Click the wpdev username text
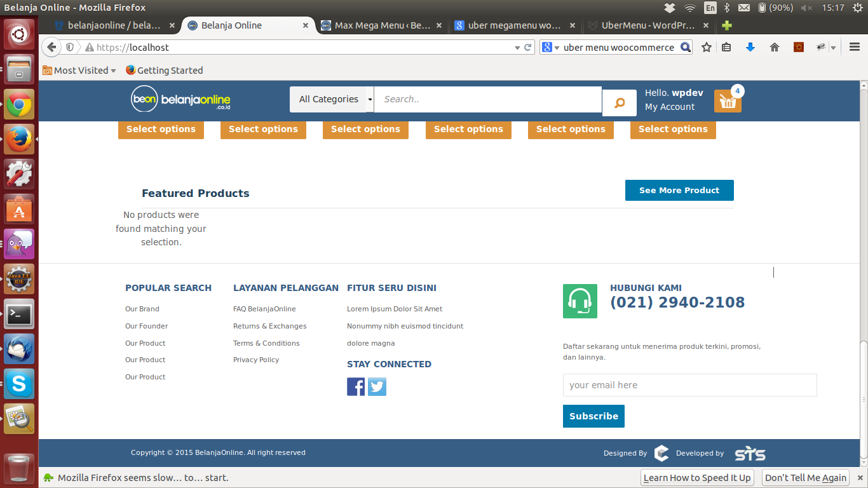Image resolution: width=868 pixels, height=488 pixels. coord(688,93)
